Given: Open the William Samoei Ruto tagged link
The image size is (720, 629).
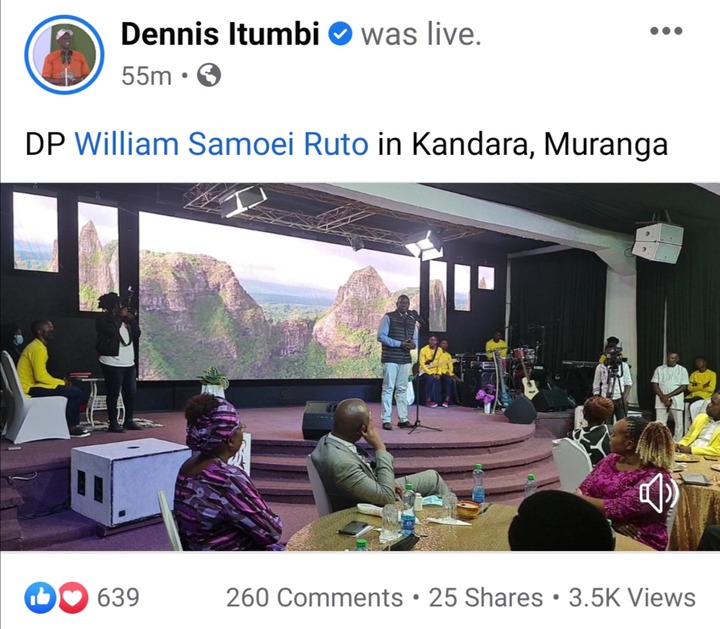Looking at the screenshot, I should tap(221, 144).
